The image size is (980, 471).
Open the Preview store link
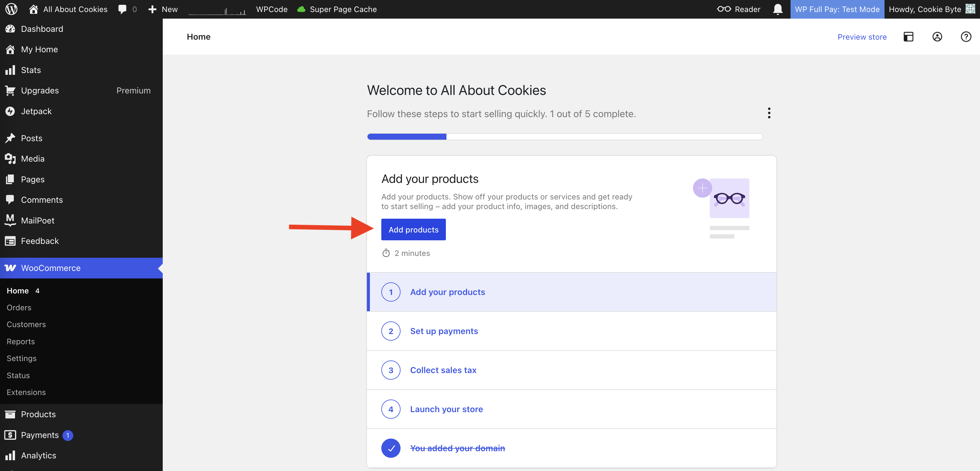(x=862, y=37)
